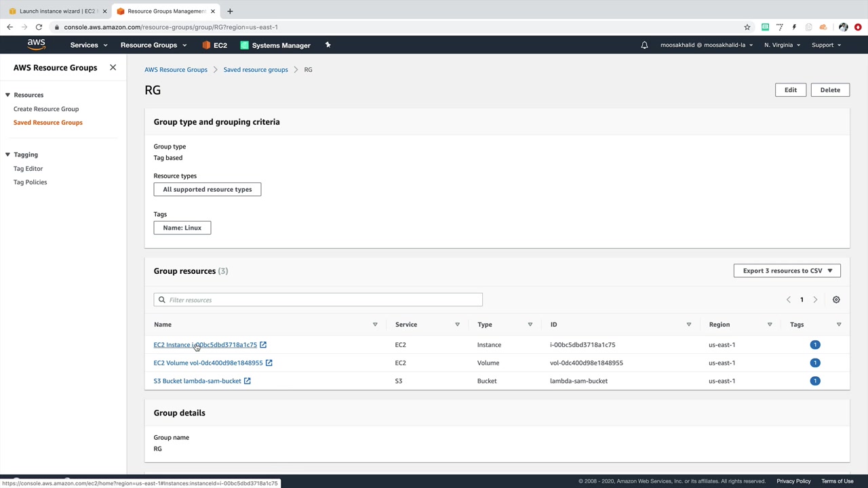Close the Resource Groups Management tab
This screenshot has height=488, width=868.
[x=214, y=11]
